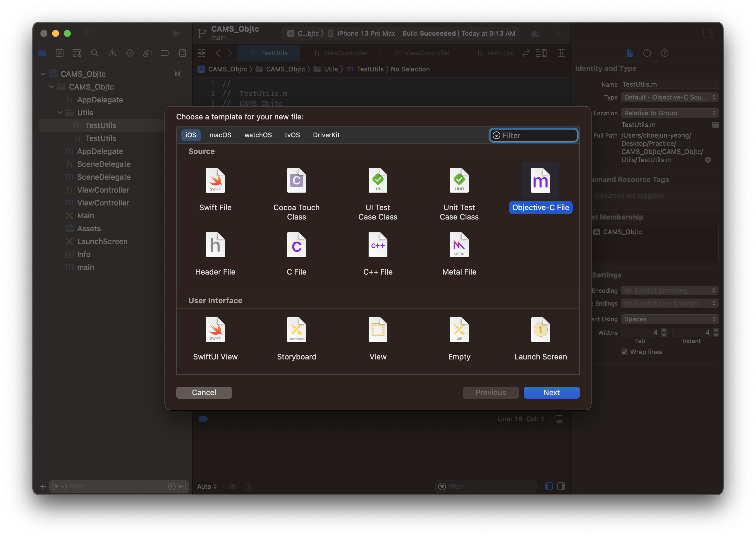Select the Metal File template

tap(459, 245)
